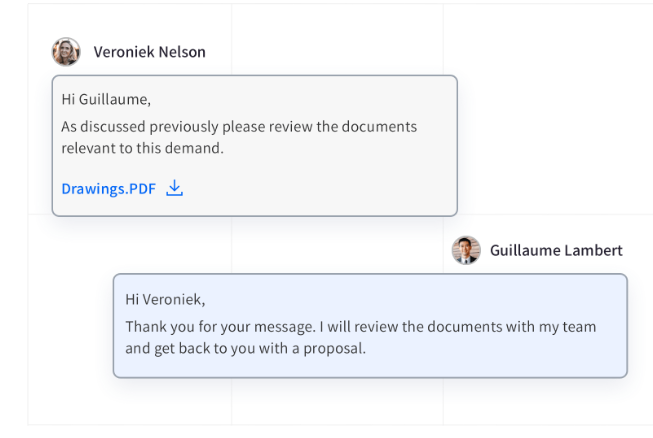Image resolution: width=653 pixels, height=438 pixels.
Task: Open Veroniek Nelson's profile avatar
Action: click(x=66, y=52)
